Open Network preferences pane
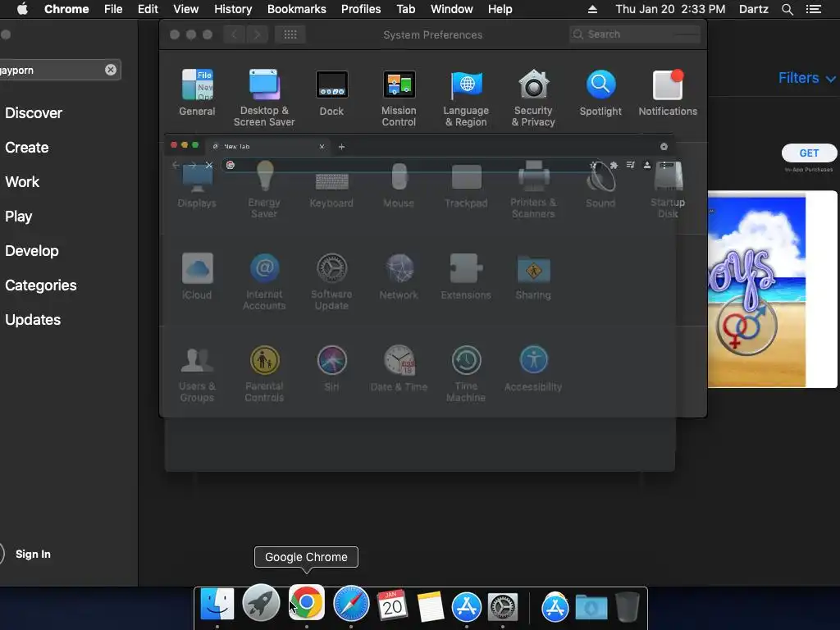Viewport: 840px width, 630px height. (x=399, y=276)
